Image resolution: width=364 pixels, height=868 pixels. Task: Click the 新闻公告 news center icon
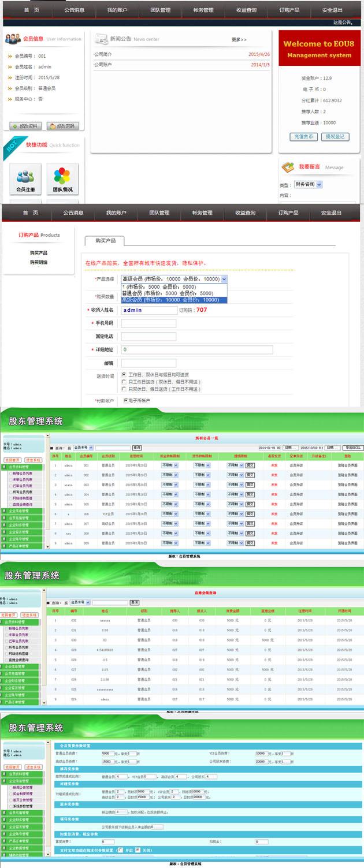101,39
